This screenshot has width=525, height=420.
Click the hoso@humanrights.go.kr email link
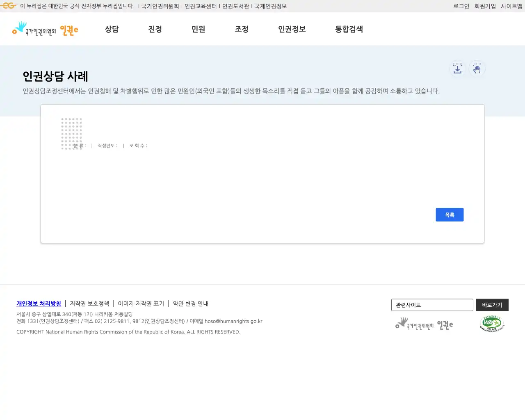[x=233, y=321]
